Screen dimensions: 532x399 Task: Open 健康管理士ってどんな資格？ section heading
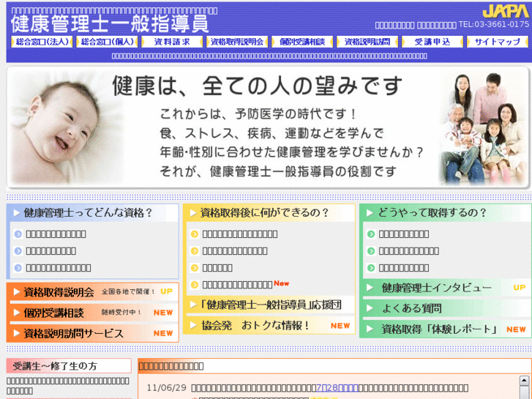[93, 213]
